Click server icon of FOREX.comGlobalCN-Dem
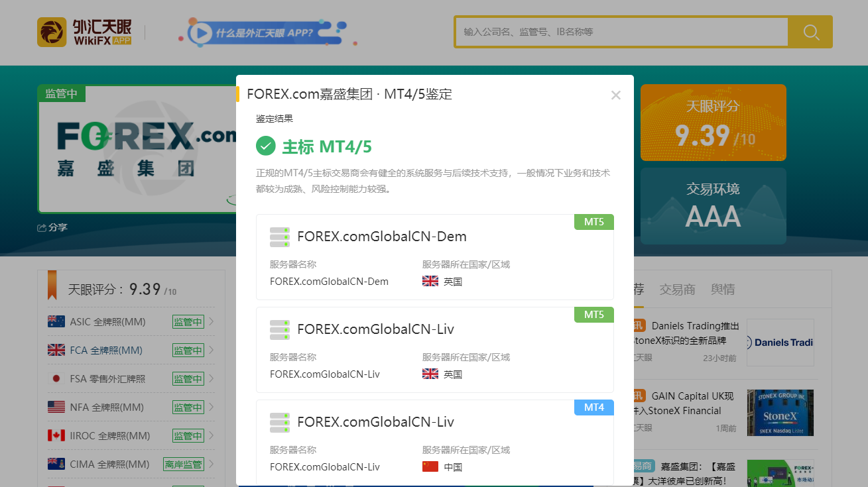 pyautogui.click(x=280, y=237)
